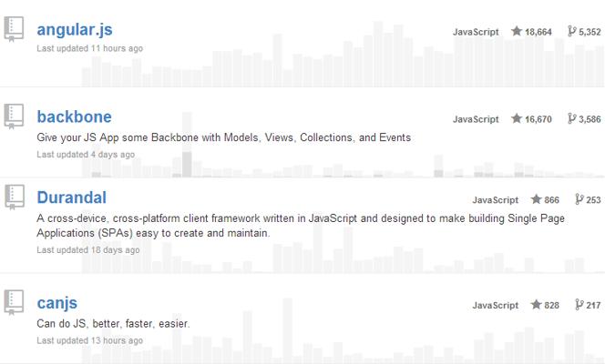Click the fork icon showing 3,586 forks
Screen dimensions: 605x364
[x=572, y=118]
